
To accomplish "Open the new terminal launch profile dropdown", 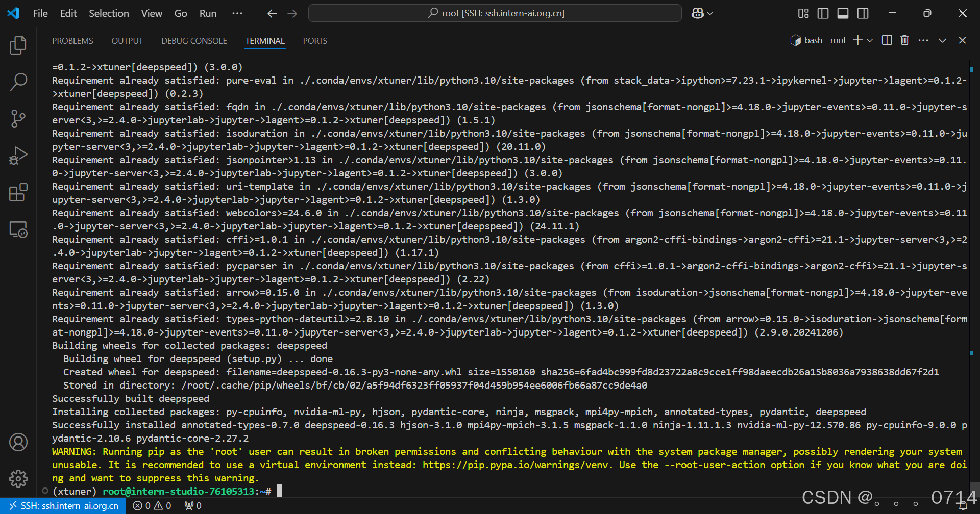I will click(x=870, y=40).
